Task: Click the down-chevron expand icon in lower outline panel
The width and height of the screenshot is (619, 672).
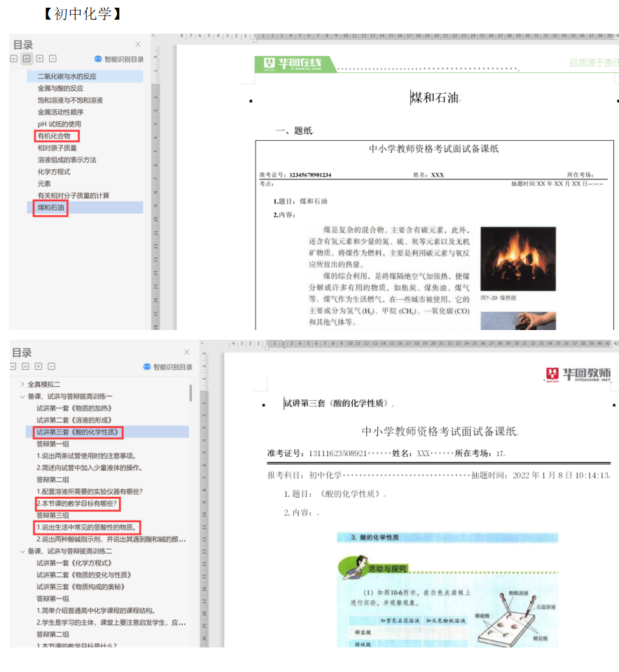Action: coord(13,366)
